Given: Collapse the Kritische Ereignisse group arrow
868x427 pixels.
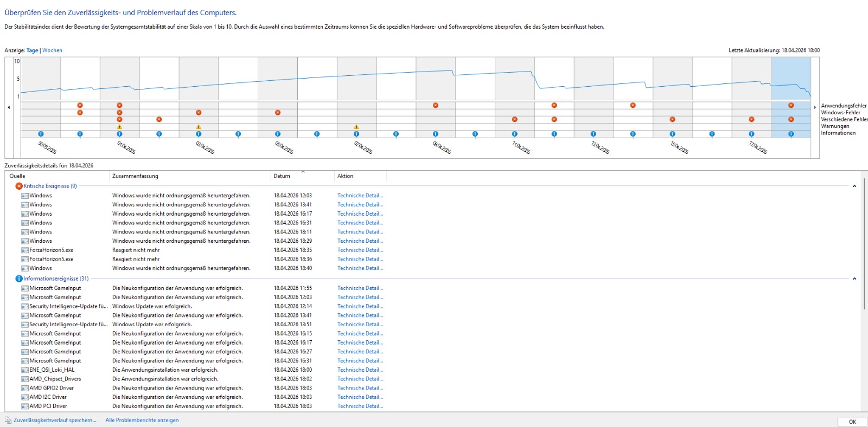Looking at the screenshot, I should click(854, 186).
